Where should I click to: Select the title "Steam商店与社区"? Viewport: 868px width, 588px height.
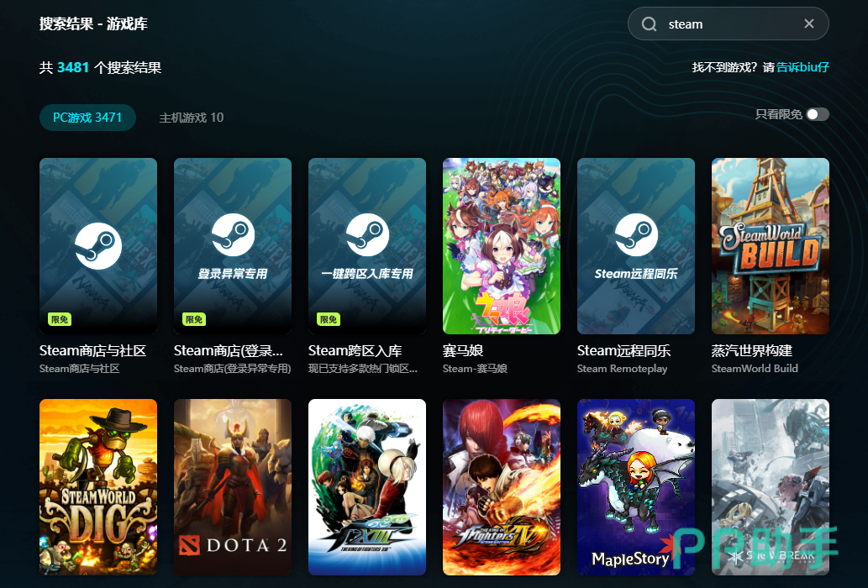(x=93, y=350)
